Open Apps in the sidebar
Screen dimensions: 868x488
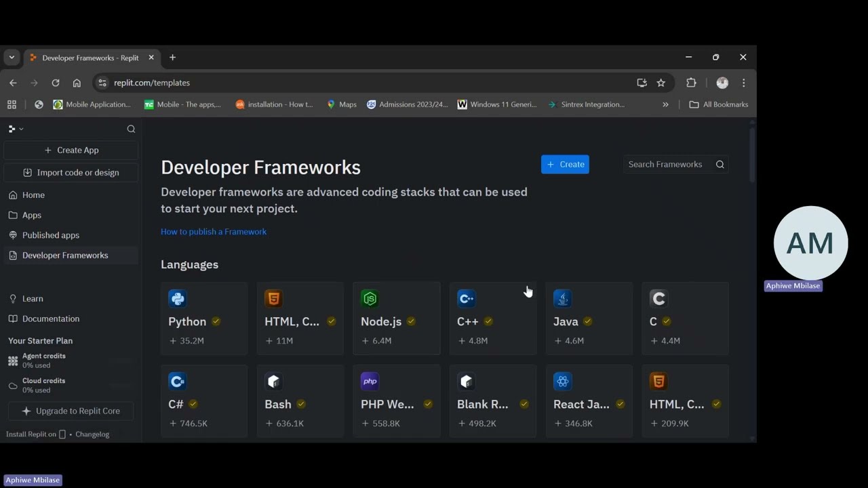click(71, 216)
